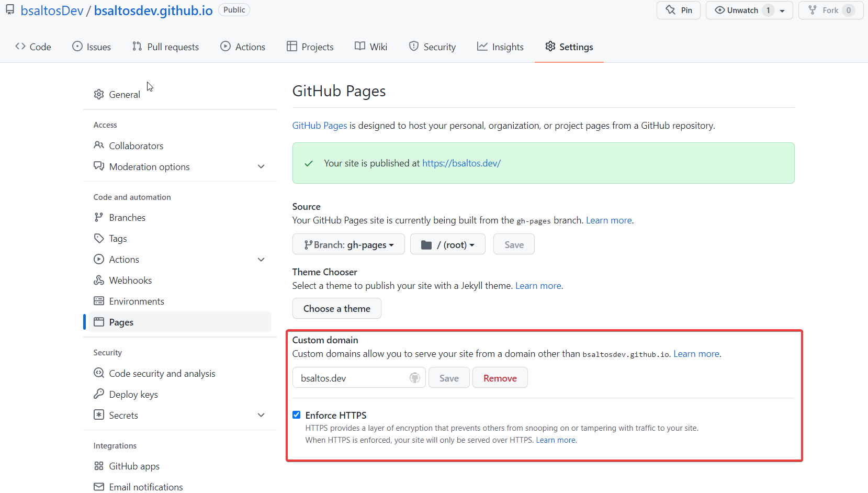The width and height of the screenshot is (868, 493).
Task: Select Code security and analysis in sidebar
Action: (180, 373)
